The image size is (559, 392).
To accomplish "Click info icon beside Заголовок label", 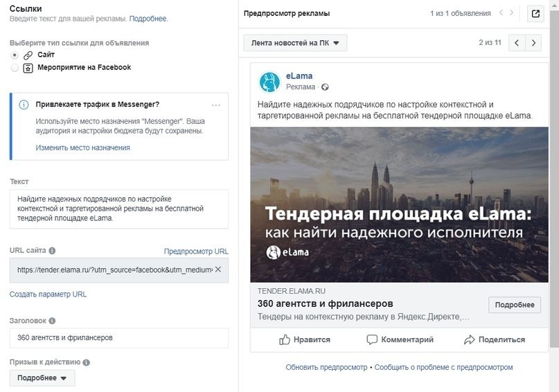I will point(52,321).
